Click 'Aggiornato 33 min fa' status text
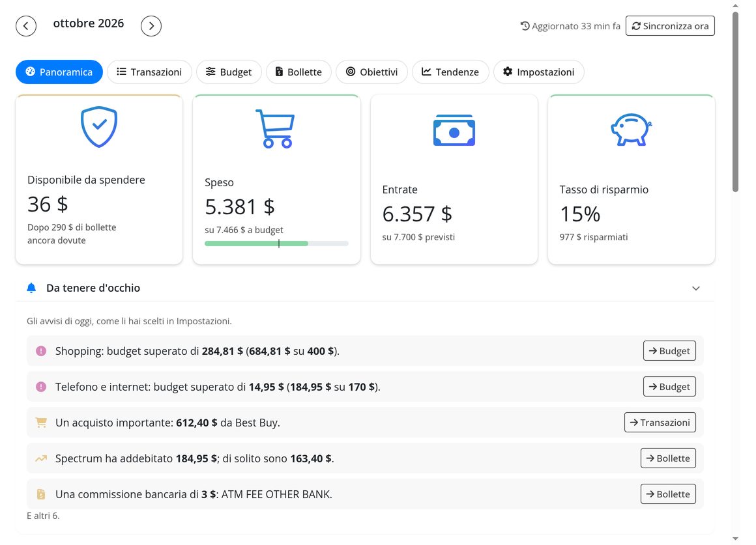756x545 pixels. (x=575, y=26)
